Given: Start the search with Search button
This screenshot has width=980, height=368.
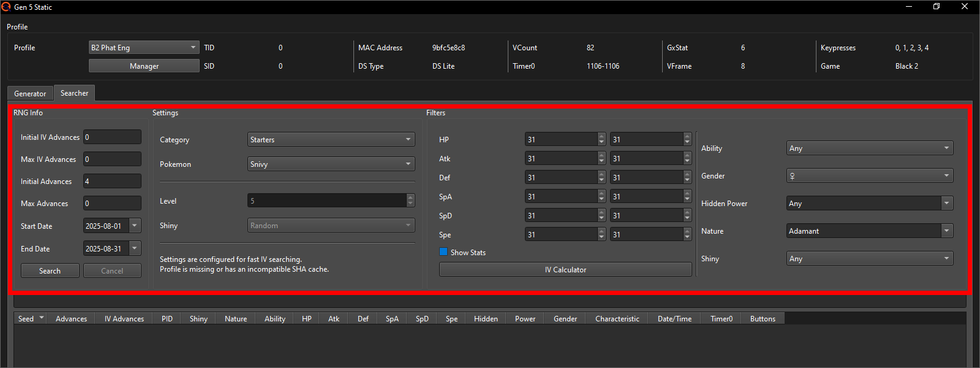Looking at the screenshot, I should tap(50, 270).
